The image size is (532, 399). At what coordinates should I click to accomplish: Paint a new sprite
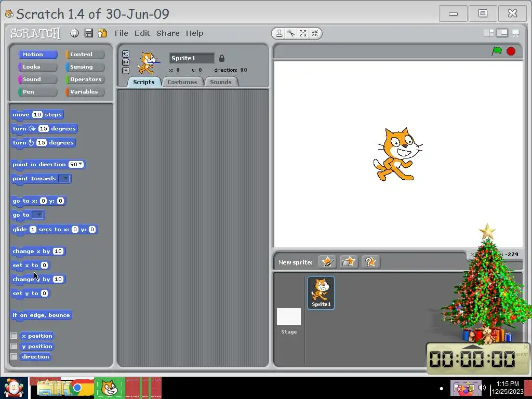click(327, 262)
